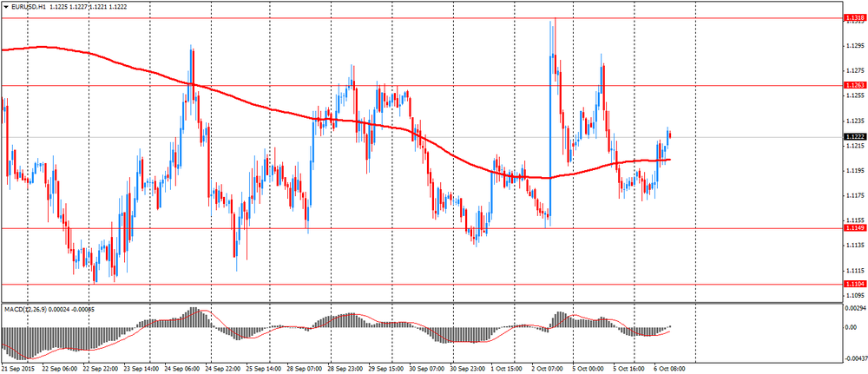Click the 1.1095 price axis label
Image resolution: width=868 pixels, height=374 pixels.
pyautogui.click(x=854, y=295)
